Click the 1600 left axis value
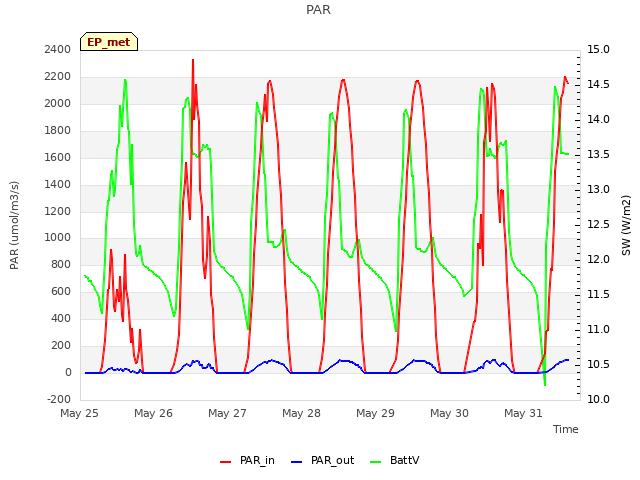 pos(58,157)
